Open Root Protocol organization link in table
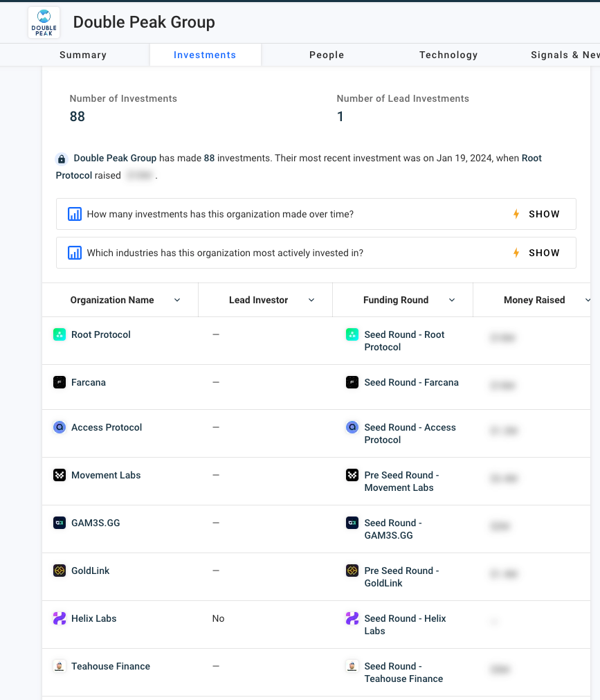Viewport: 600px width, 700px height. 101,335
